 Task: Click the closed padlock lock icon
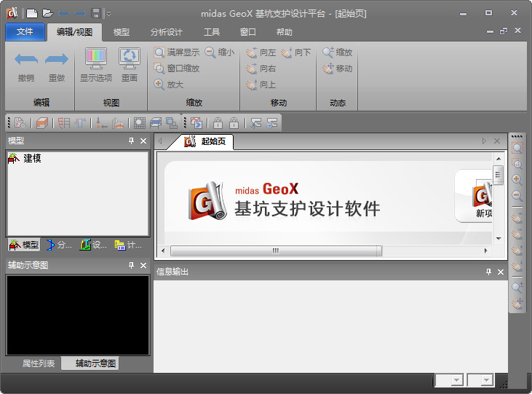coord(234,122)
